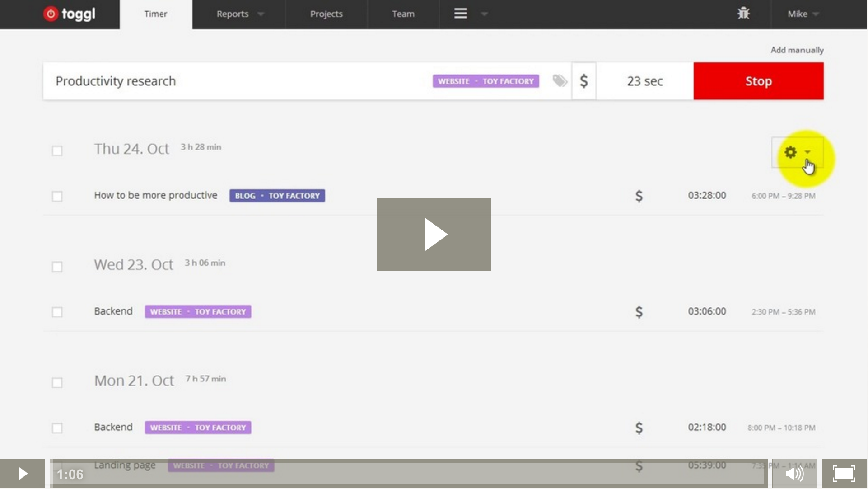Open the hamburger menu icon
The image size is (868, 489).
pyautogui.click(x=460, y=14)
